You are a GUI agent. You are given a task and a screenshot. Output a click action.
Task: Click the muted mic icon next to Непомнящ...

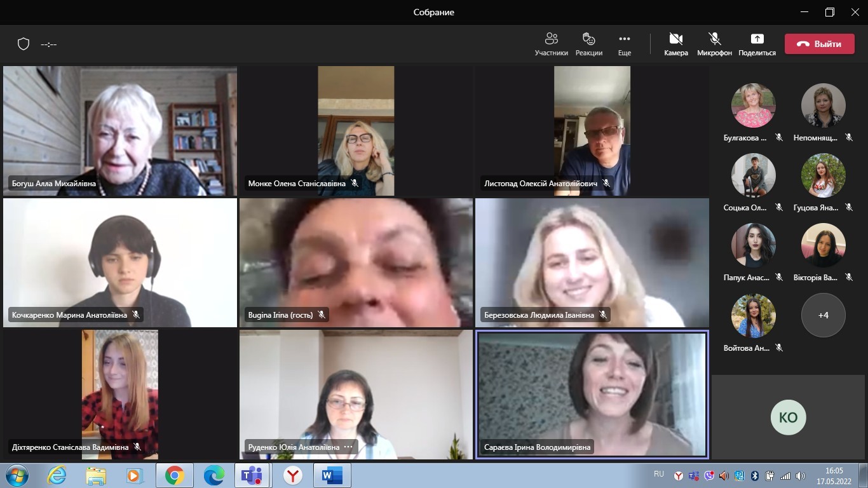849,137
